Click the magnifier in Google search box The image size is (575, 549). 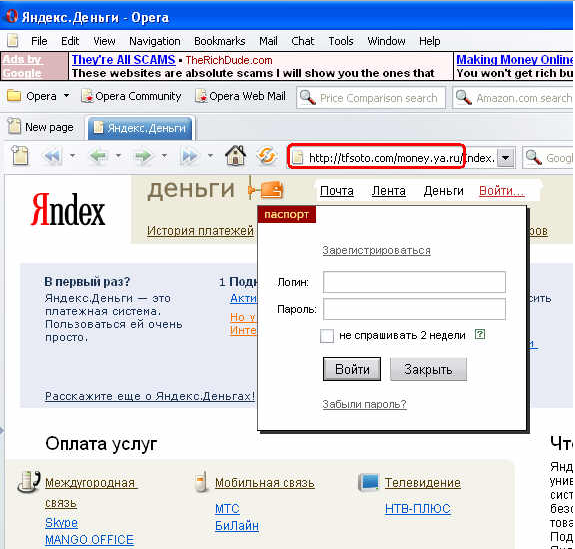(534, 157)
